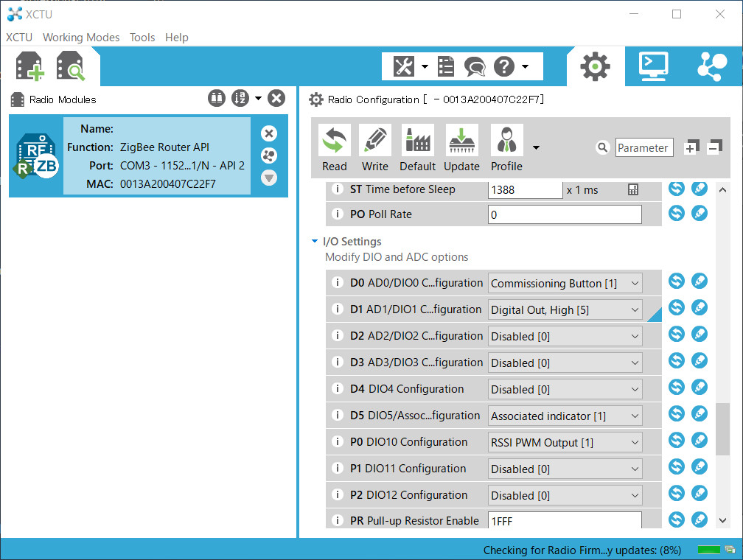This screenshot has width=743, height=560.
Task: Open the Working Modes menu
Action: click(81, 38)
